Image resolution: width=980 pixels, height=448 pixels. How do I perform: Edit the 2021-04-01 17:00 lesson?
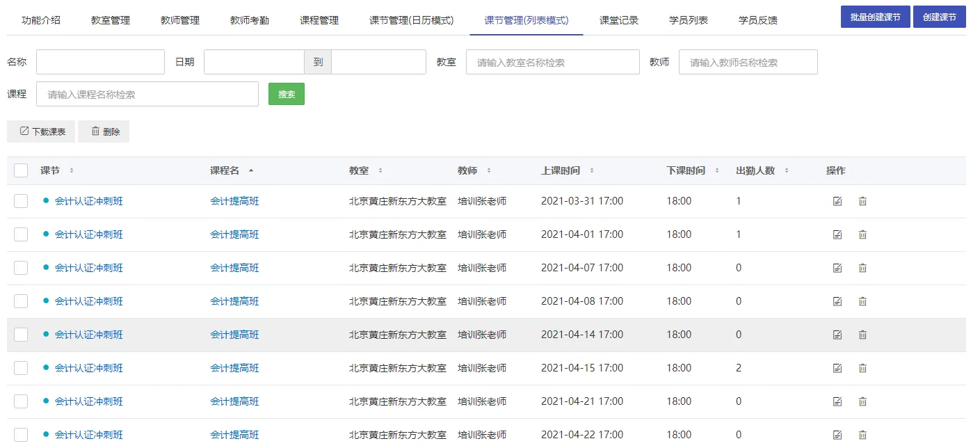837,235
